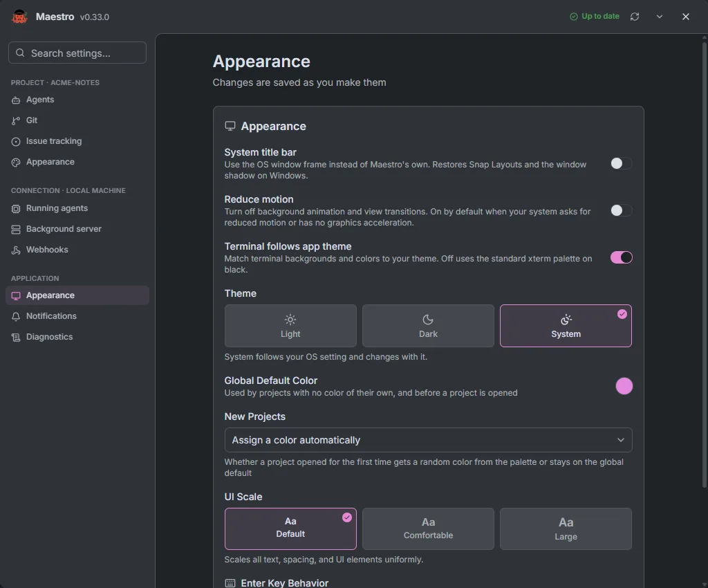Click the Webhooks icon

coord(16,250)
